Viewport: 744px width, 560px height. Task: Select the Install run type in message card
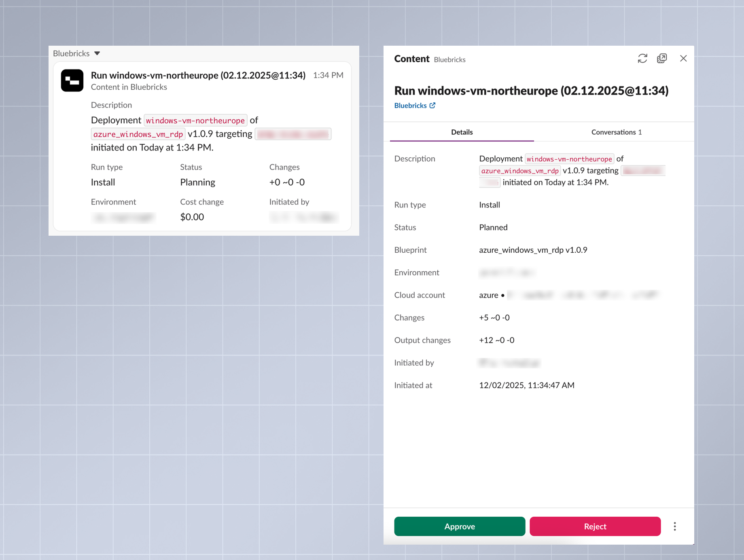(x=103, y=182)
